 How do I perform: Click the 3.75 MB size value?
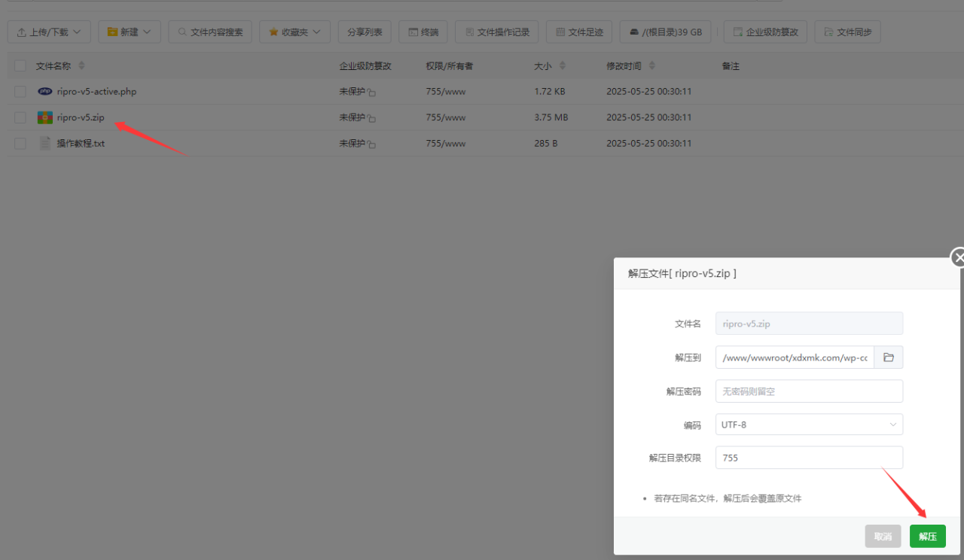(x=551, y=117)
